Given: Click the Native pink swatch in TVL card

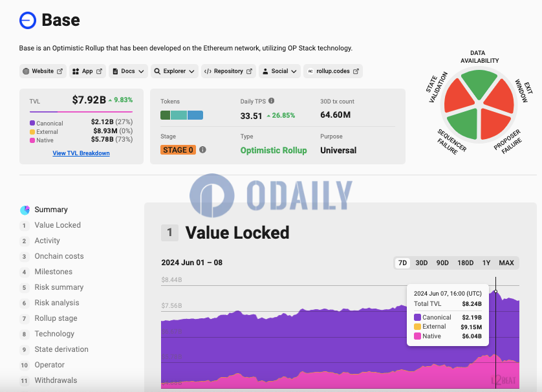Looking at the screenshot, I should tap(32, 140).
